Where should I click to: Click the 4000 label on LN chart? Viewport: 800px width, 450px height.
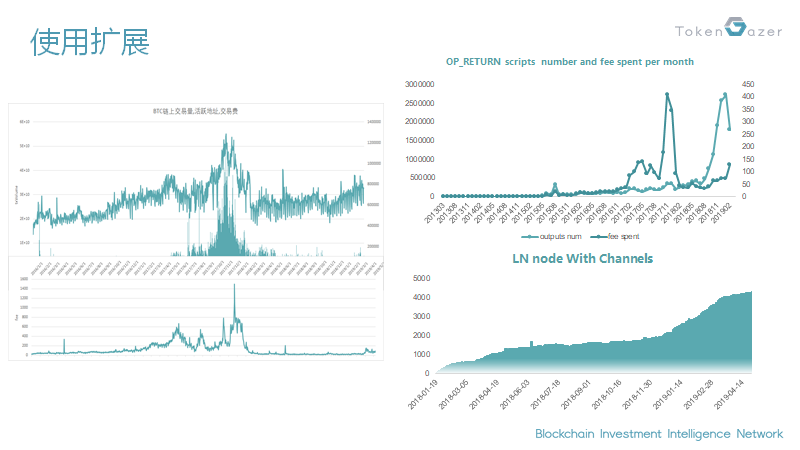coord(421,297)
